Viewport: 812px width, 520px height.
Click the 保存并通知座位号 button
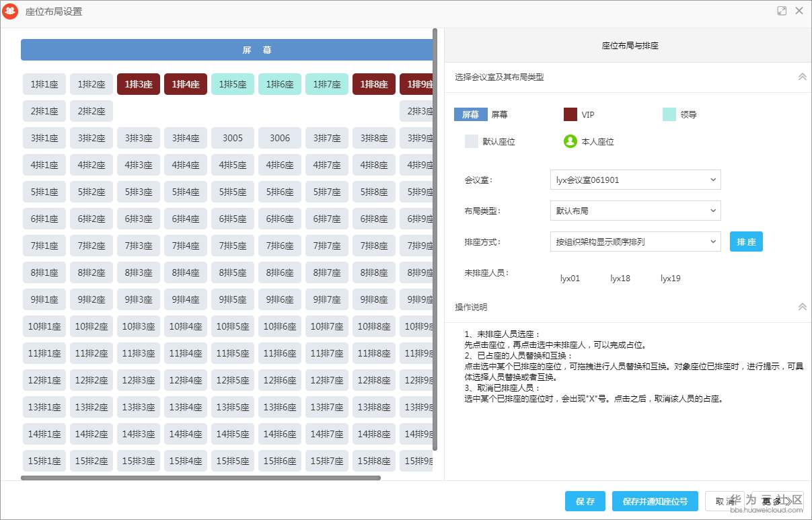(655, 501)
